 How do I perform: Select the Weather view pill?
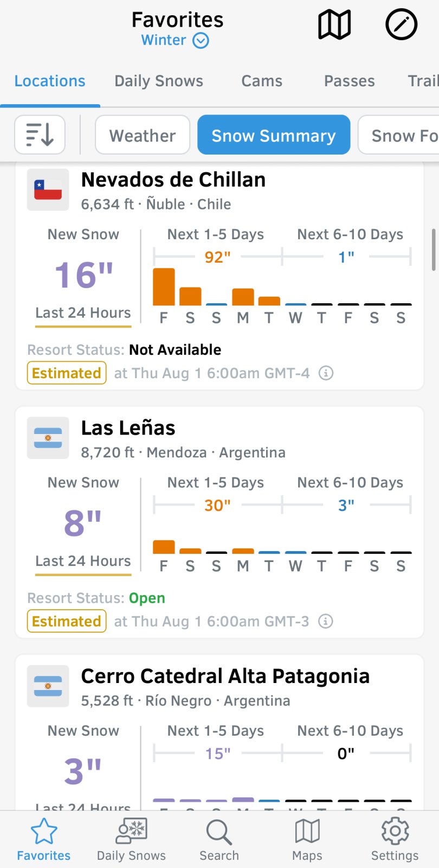pyautogui.click(x=143, y=135)
